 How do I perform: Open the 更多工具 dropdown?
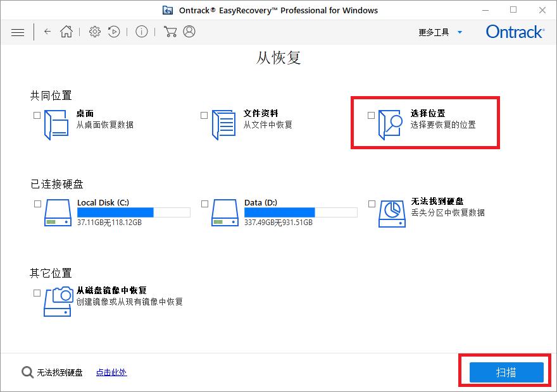click(439, 32)
